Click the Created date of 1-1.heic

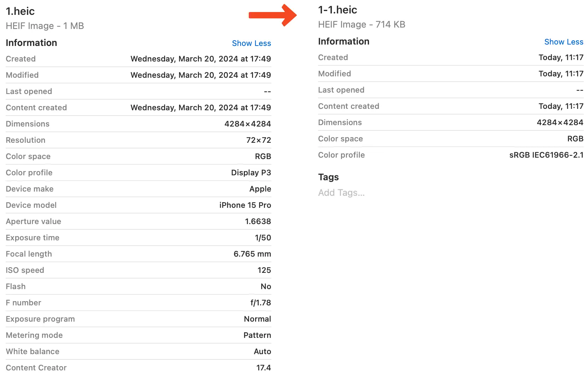point(560,57)
